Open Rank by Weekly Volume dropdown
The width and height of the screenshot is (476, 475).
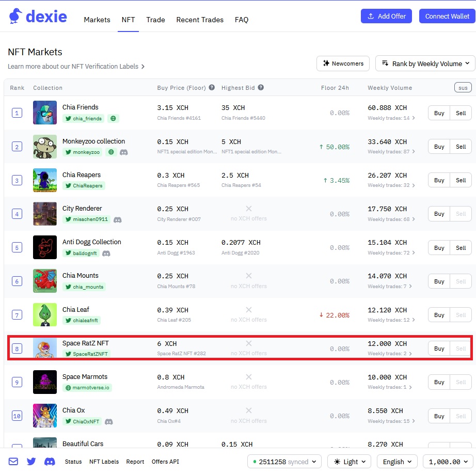[x=425, y=64]
